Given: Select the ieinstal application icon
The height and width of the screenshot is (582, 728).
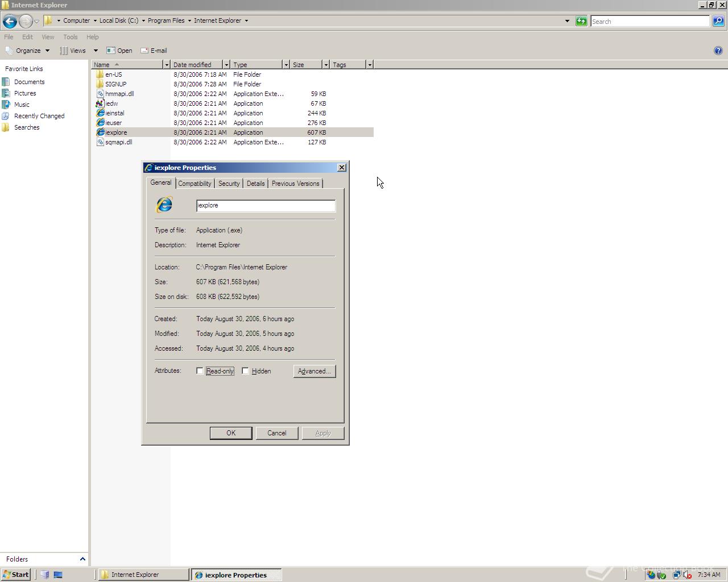Looking at the screenshot, I should point(100,113).
